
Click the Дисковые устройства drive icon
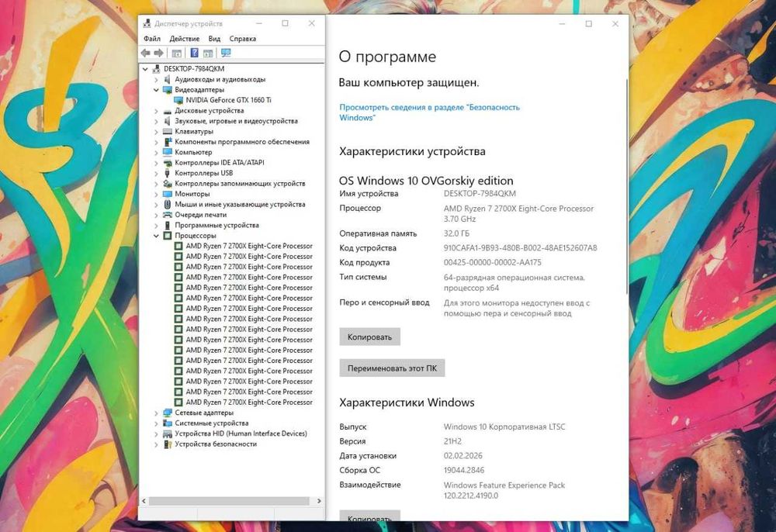168,111
